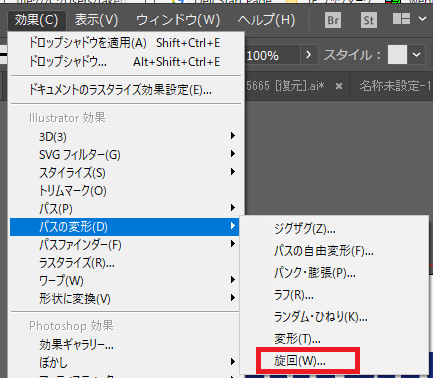Click the style swatch box

pos(397,54)
